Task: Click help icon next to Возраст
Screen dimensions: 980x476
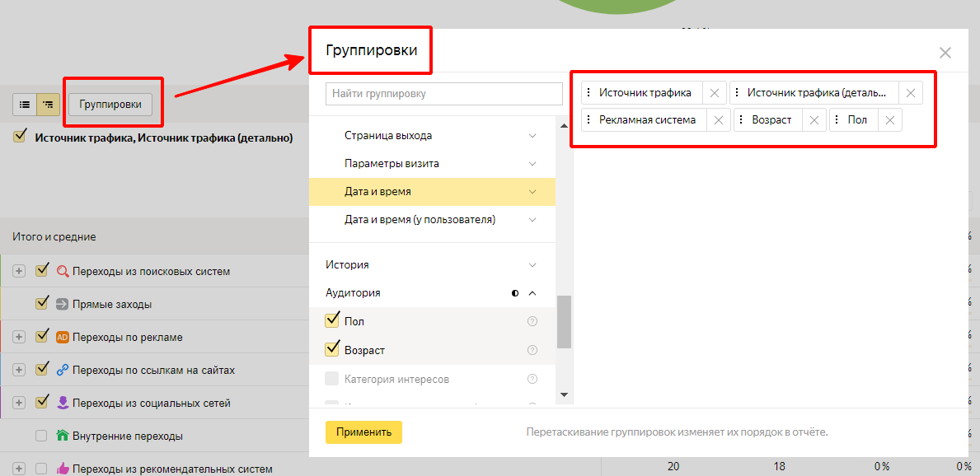Action: pyautogui.click(x=532, y=350)
